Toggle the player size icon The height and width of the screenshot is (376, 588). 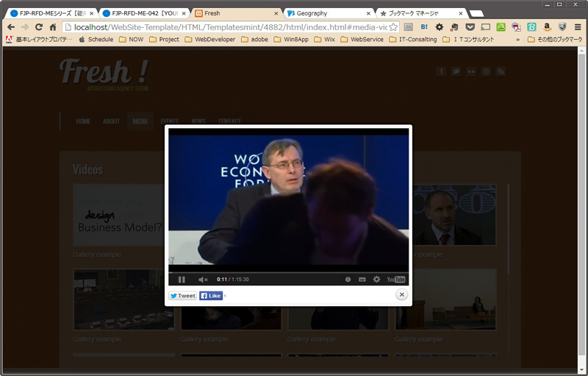(362, 279)
